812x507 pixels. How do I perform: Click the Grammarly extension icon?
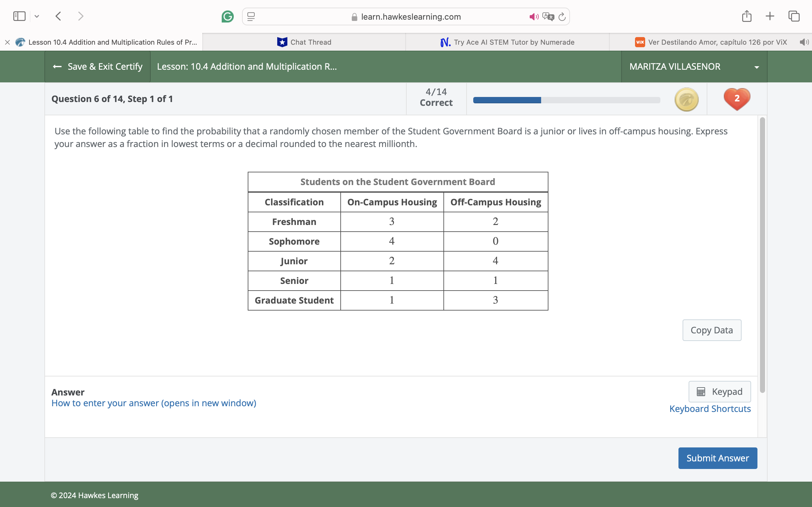[227, 16]
